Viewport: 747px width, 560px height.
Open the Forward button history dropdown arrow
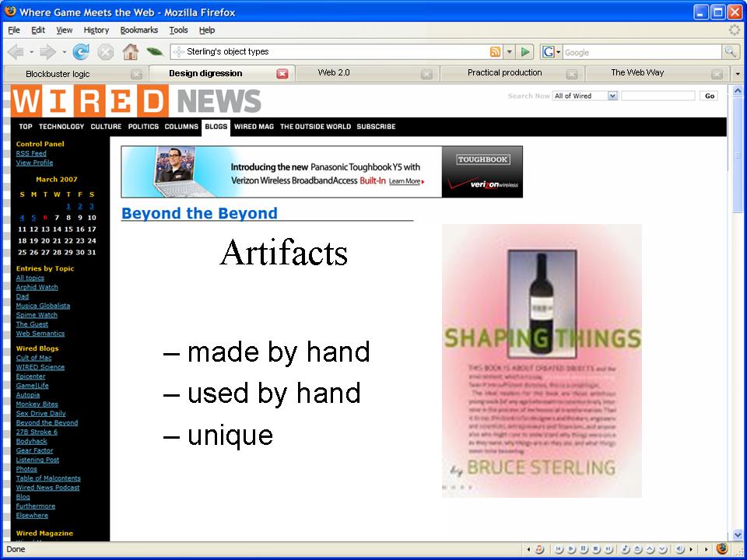point(64,52)
